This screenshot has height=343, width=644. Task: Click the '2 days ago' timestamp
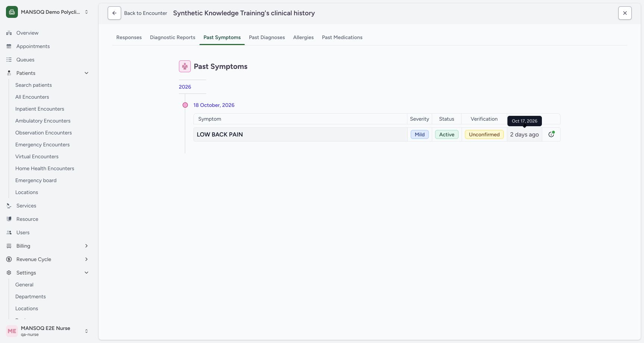coord(524,134)
